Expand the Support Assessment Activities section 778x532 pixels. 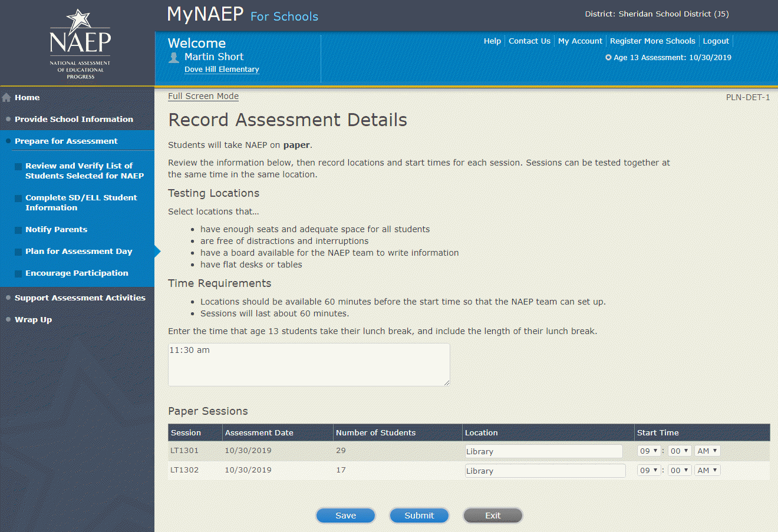tap(80, 298)
